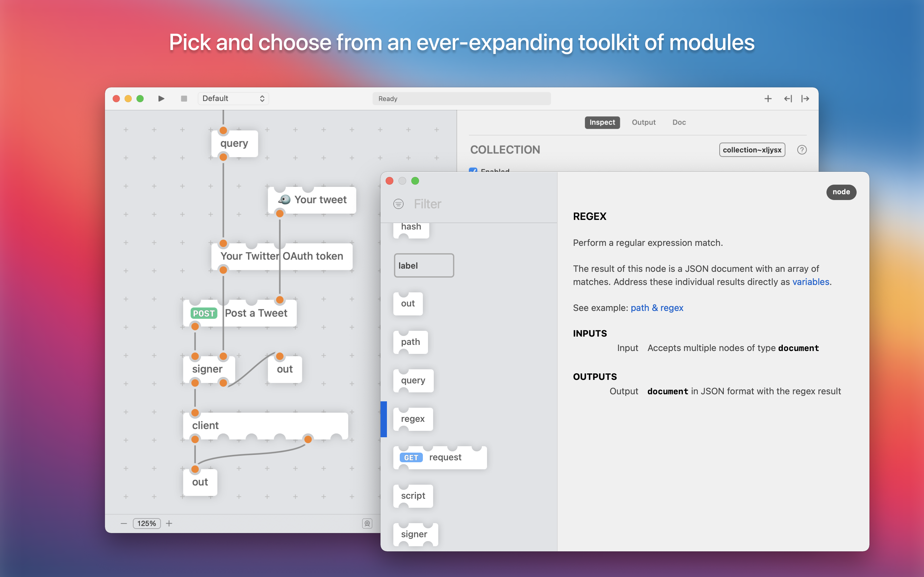Click the collection~xljysx name field

coord(752,150)
